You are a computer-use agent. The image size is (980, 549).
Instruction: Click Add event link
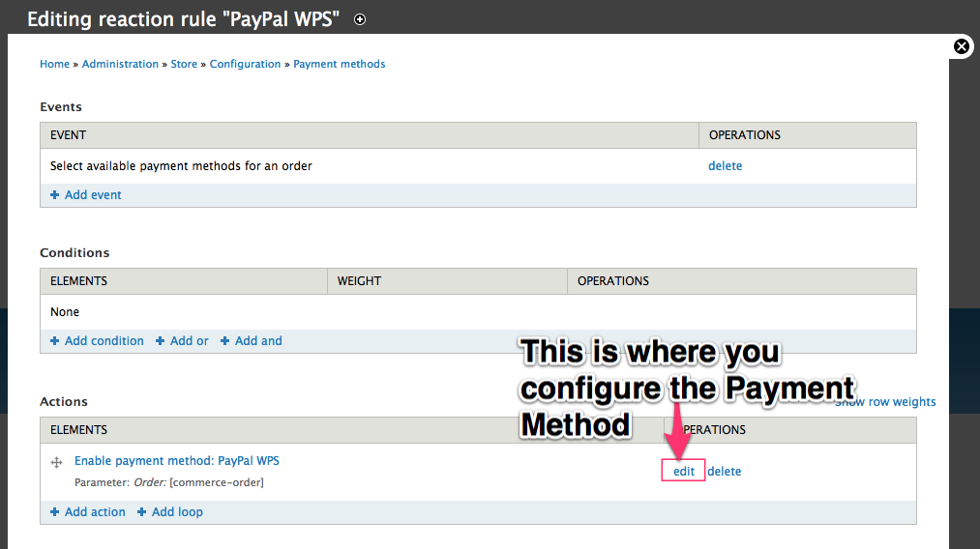tap(86, 195)
